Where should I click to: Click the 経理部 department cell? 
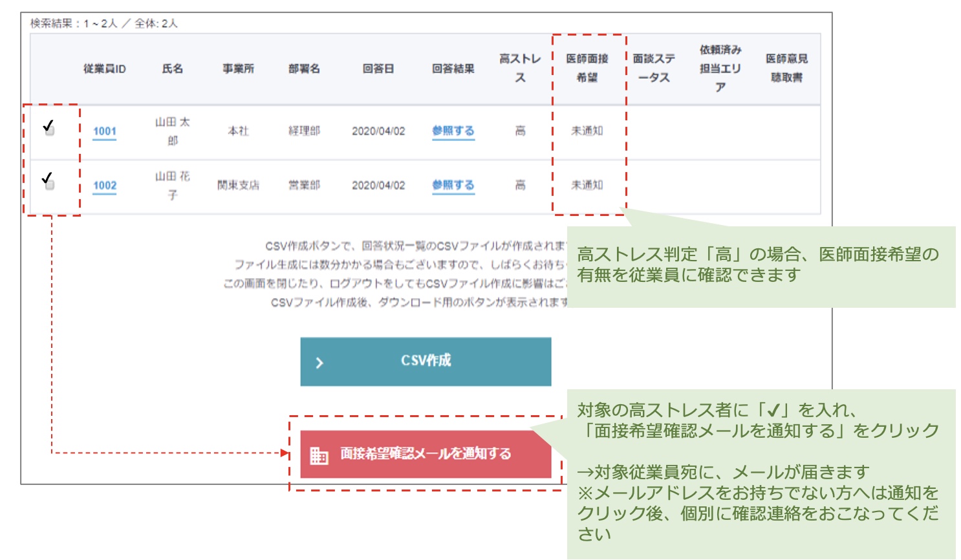click(x=305, y=131)
